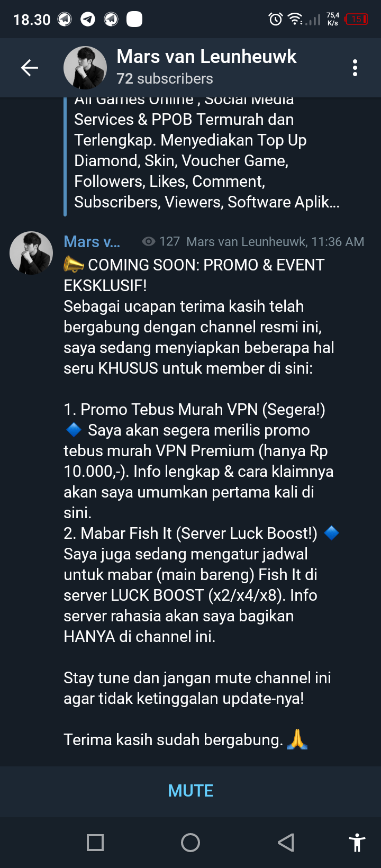Tap the 127 views eye icon
The width and height of the screenshot is (381, 868).
click(149, 241)
